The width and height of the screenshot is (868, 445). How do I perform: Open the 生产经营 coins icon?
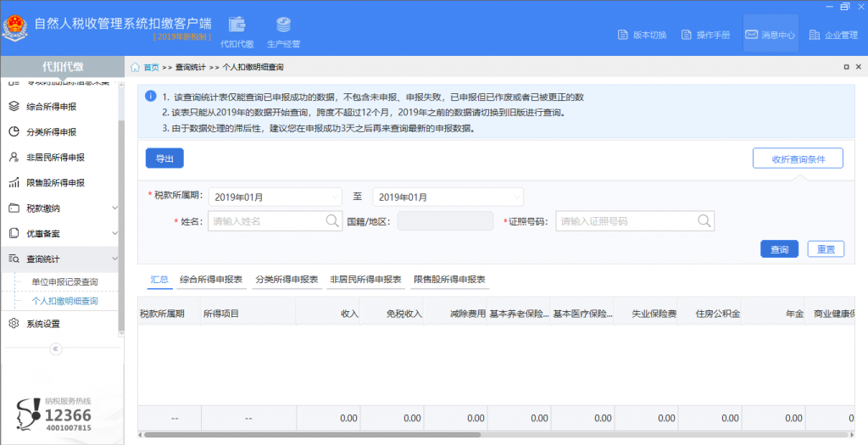coord(283,25)
